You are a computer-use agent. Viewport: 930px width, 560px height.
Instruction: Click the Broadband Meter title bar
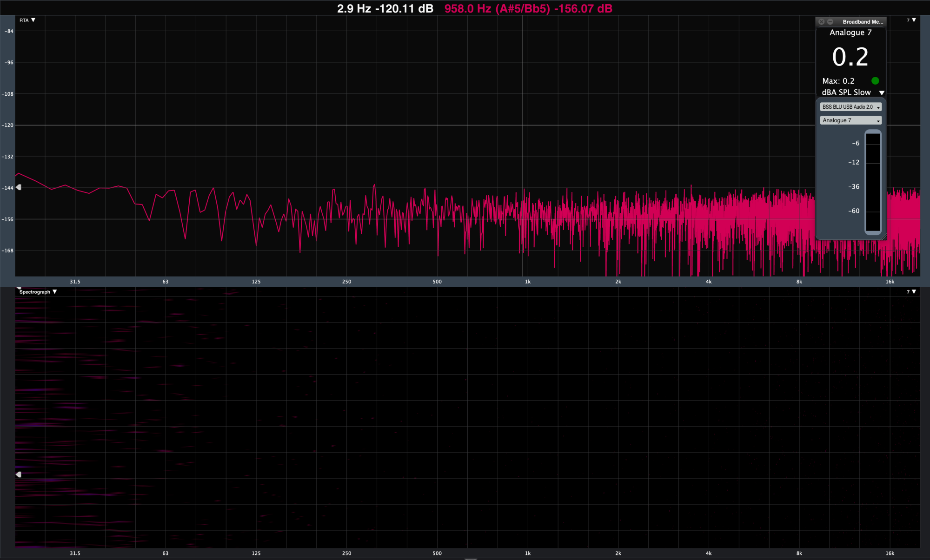point(862,22)
